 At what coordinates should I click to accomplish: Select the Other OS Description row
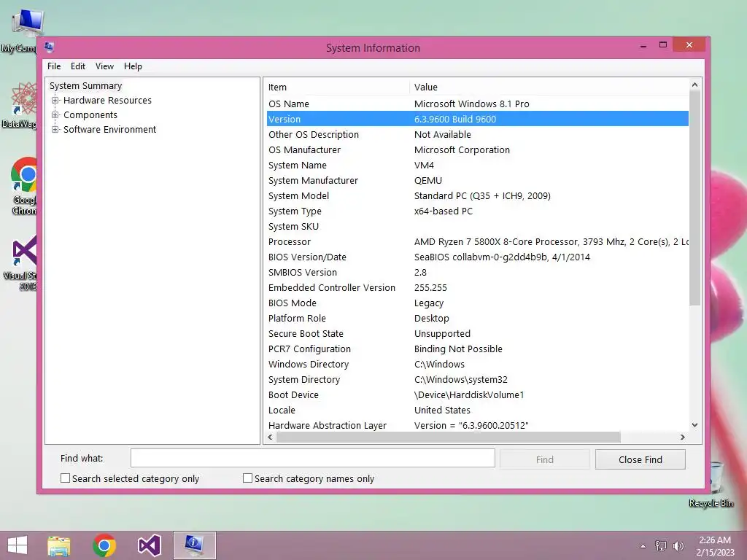click(477, 134)
